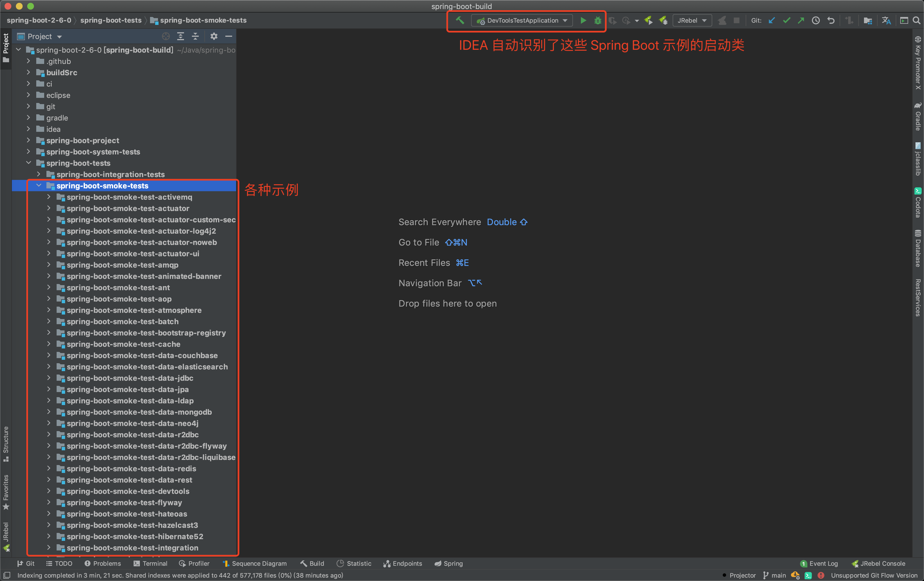Click the Git rollback arrow icon
Image resolution: width=924 pixels, height=581 pixels.
[831, 20]
